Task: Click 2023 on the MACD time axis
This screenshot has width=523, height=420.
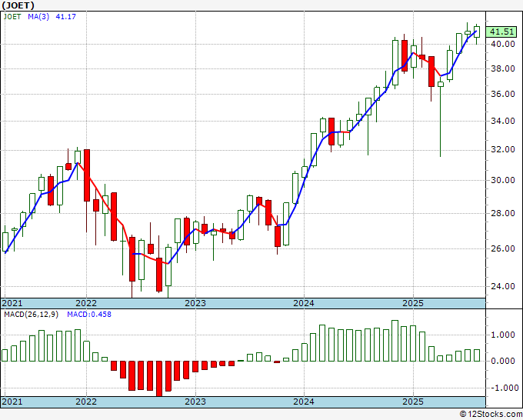Action: tap(195, 402)
